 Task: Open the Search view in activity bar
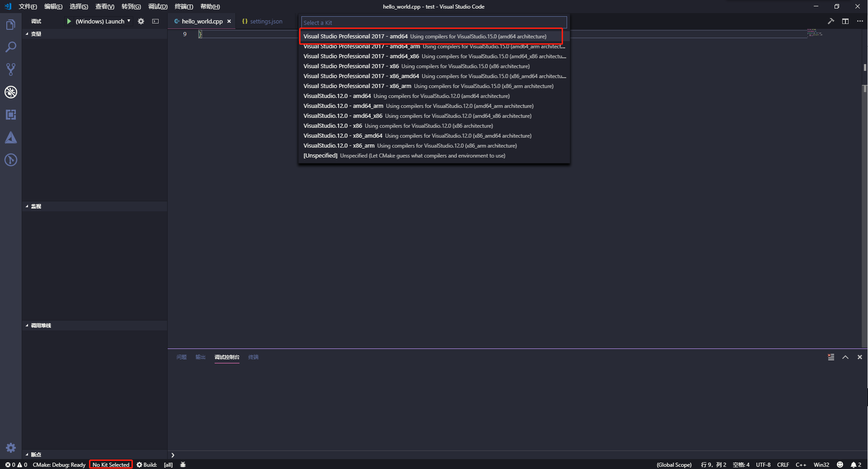(11, 47)
